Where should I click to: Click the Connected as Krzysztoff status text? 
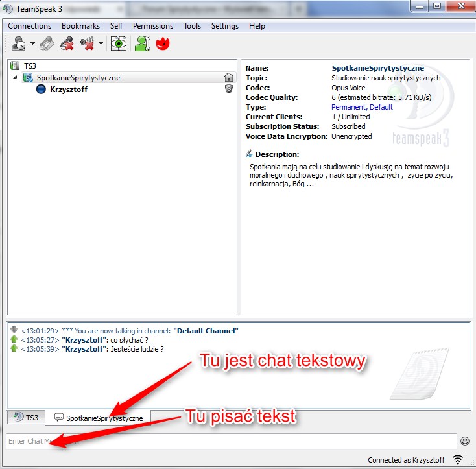[x=406, y=460]
